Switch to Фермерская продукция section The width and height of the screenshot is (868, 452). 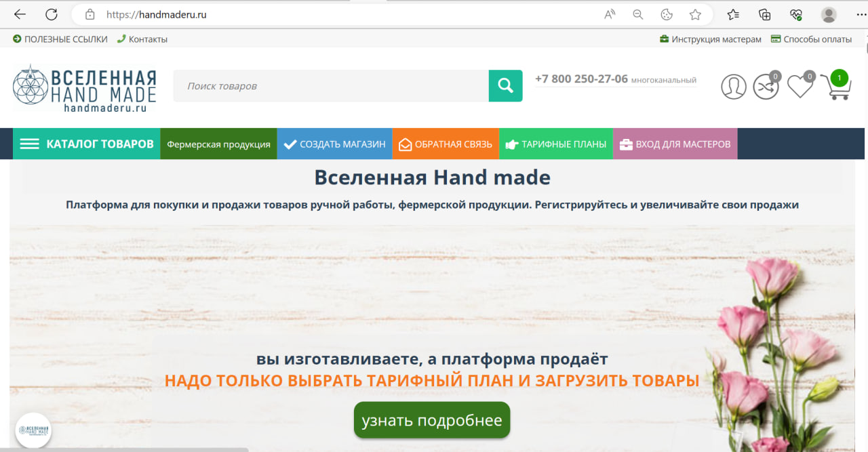click(218, 143)
